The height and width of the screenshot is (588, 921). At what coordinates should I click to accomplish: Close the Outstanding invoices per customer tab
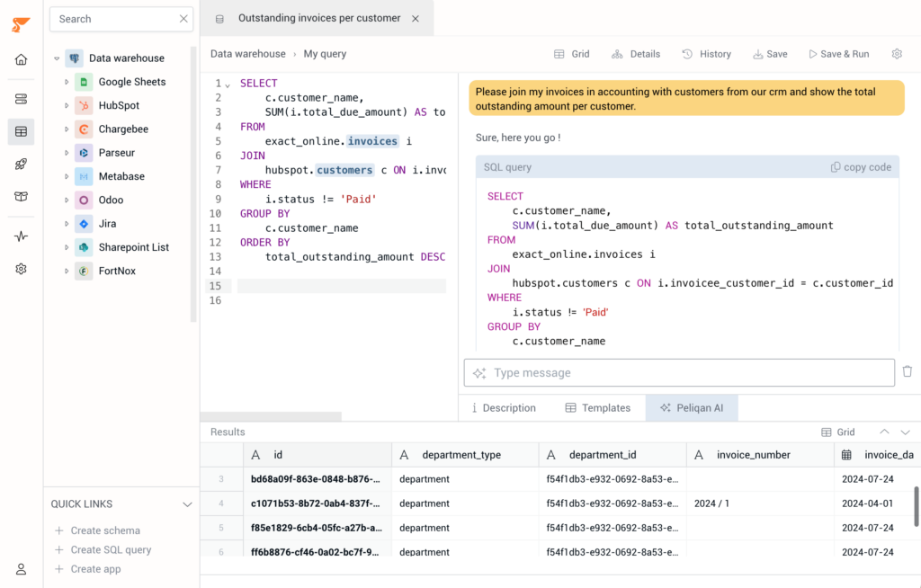click(x=415, y=19)
